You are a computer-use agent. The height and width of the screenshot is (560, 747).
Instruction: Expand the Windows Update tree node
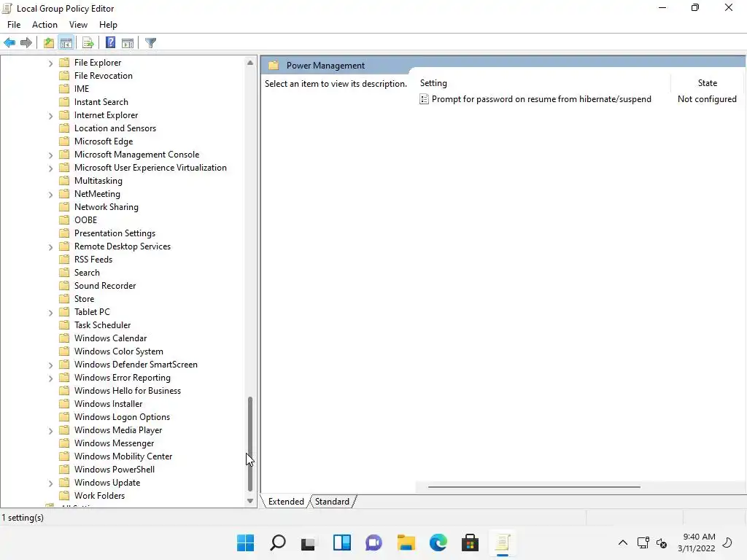pos(50,483)
